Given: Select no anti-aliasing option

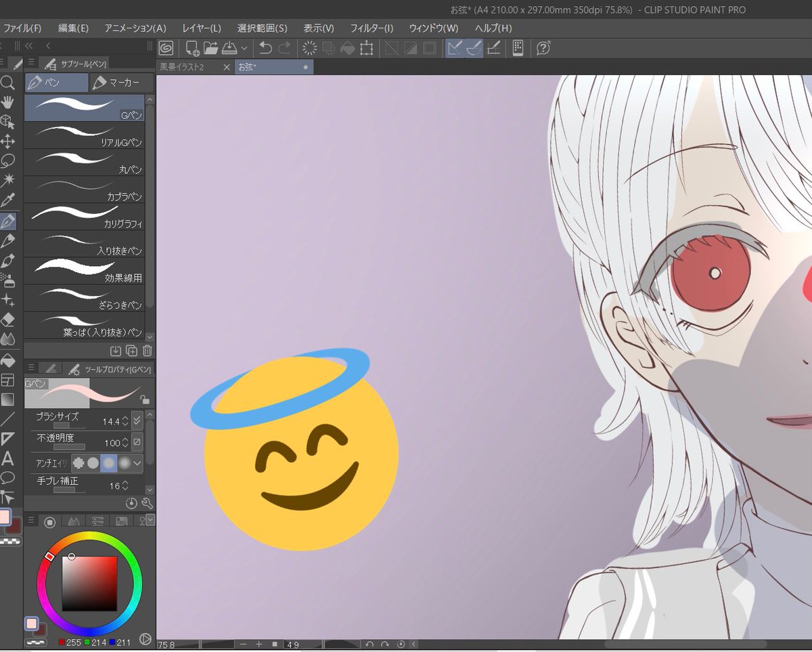Looking at the screenshot, I should click(x=78, y=463).
